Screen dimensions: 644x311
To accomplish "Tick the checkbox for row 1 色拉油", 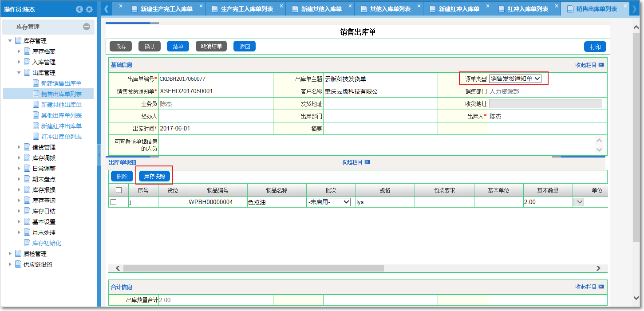I will pos(114,202).
